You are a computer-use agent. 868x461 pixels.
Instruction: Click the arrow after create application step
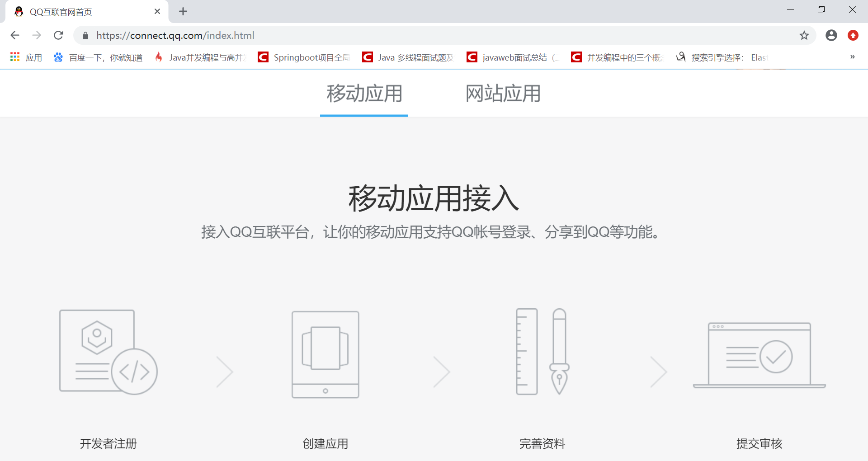click(442, 372)
